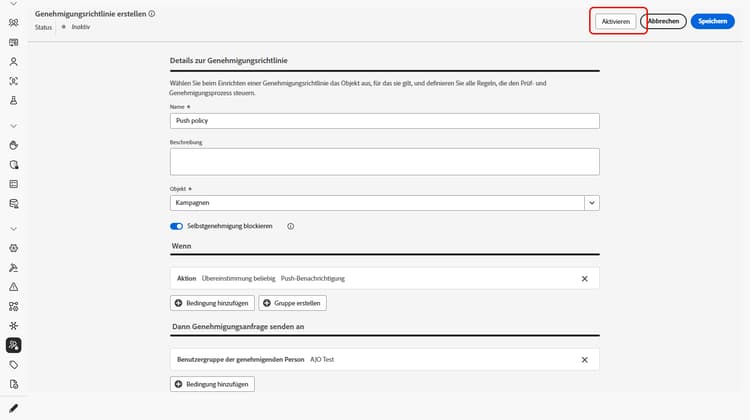This screenshot has height=420, width=750.
Task: Add a condition under the Wenn section
Action: (212, 302)
